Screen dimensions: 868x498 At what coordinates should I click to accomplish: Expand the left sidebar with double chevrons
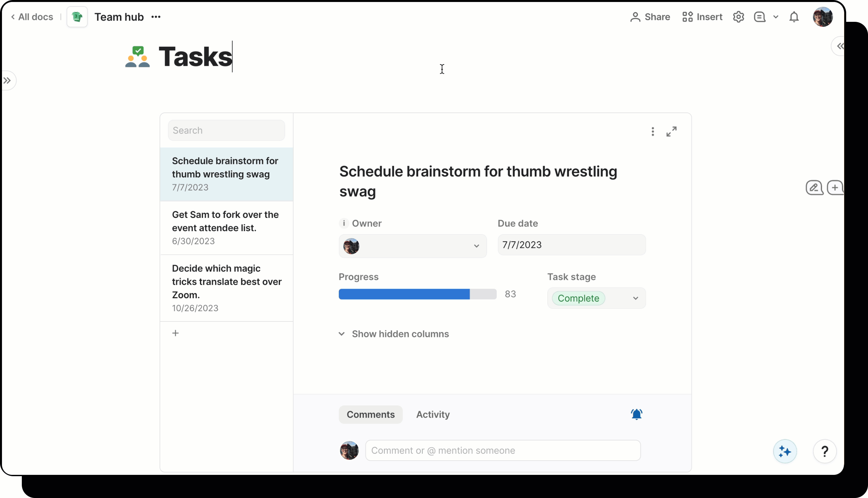click(8, 80)
